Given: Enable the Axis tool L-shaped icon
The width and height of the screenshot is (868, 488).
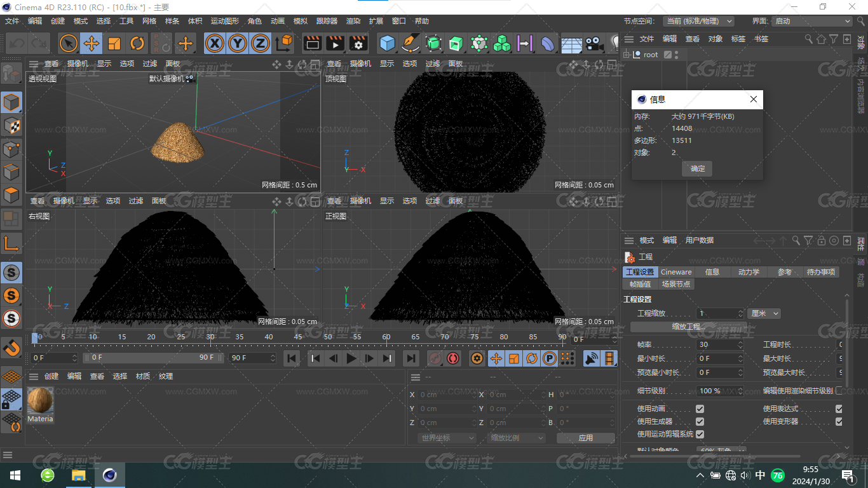Looking at the screenshot, I should pyautogui.click(x=11, y=243).
